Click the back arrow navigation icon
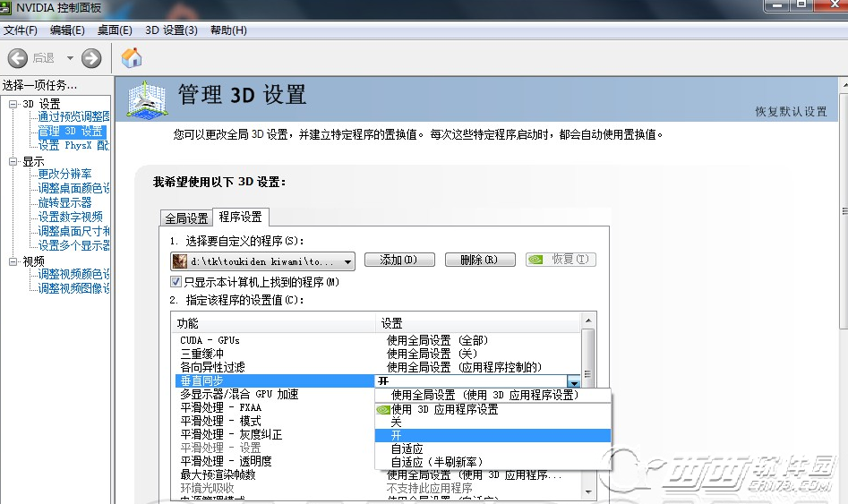The width and height of the screenshot is (848, 504). (17, 58)
